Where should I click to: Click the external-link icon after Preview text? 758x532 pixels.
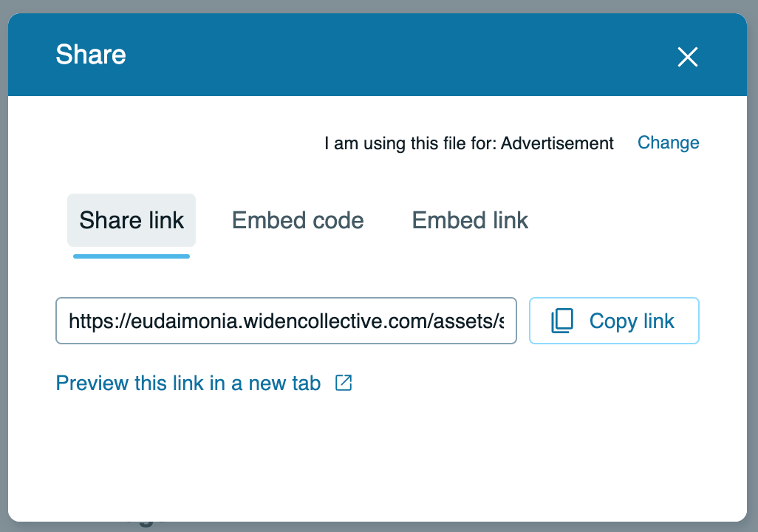[x=344, y=383]
